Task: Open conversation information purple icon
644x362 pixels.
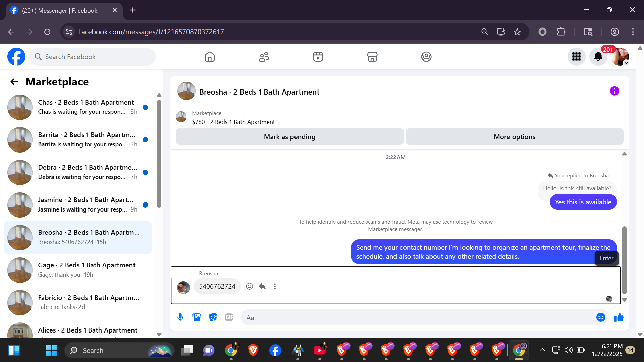Action: click(x=614, y=91)
